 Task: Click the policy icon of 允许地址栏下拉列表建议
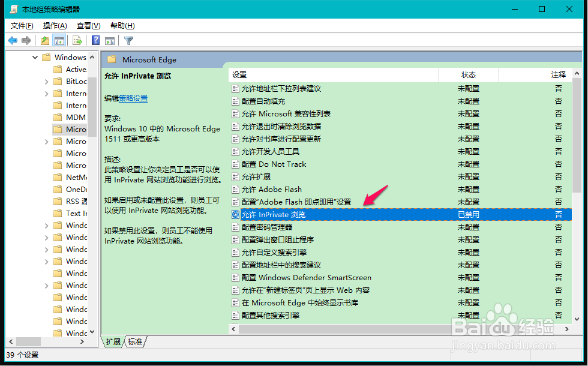(x=235, y=89)
